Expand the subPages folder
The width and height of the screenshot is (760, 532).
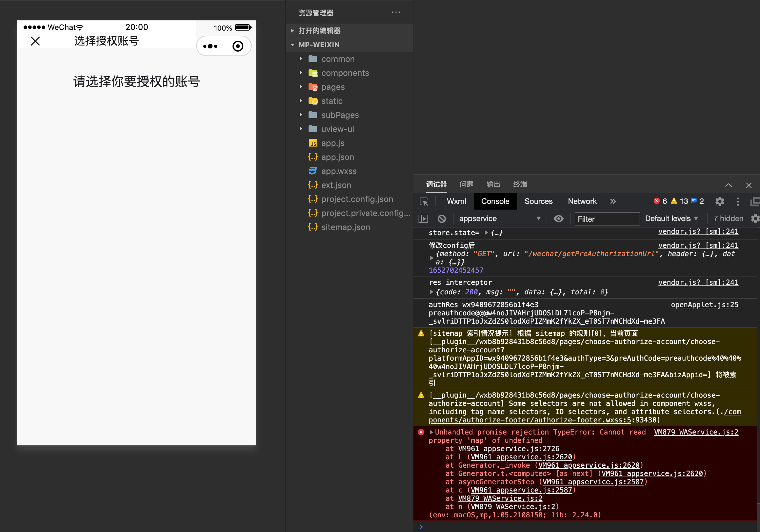click(340, 115)
